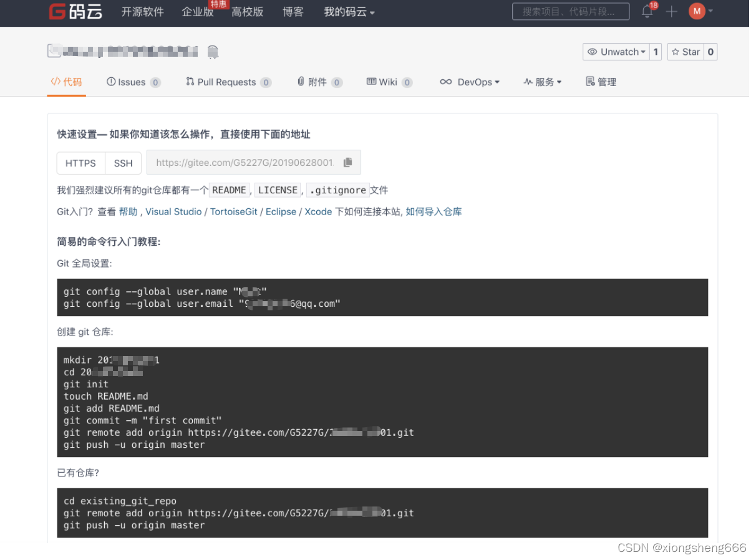Switch to the 代码 tab
This screenshot has height=560, width=756.
tap(66, 82)
